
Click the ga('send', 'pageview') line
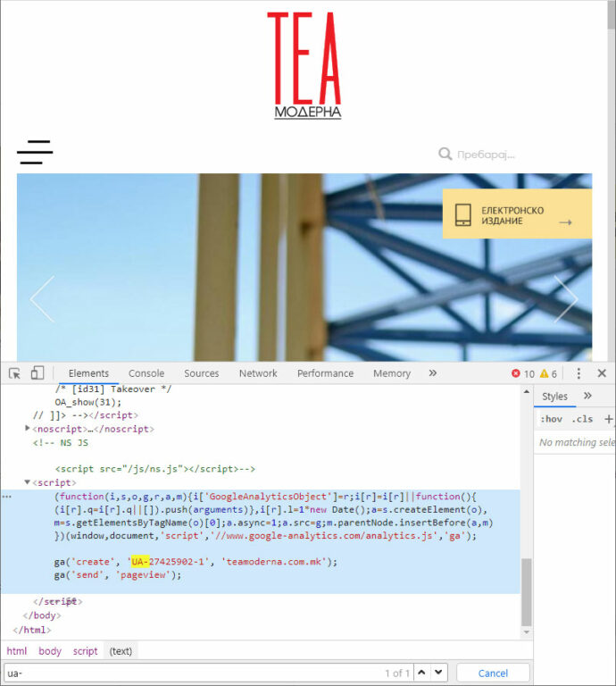pos(118,575)
